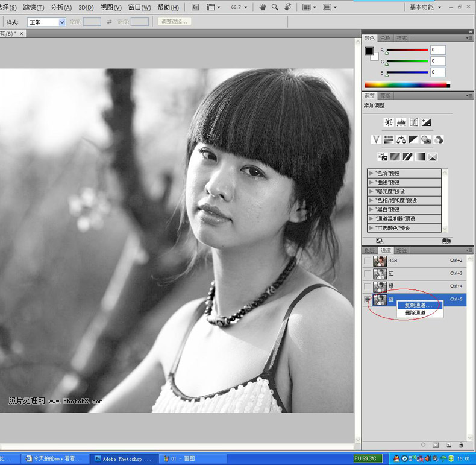Click clip-to-layer icon at Adjustments panel bottom
Image resolution: width=476 pixels, height=465 pixels.
(446, 241)
